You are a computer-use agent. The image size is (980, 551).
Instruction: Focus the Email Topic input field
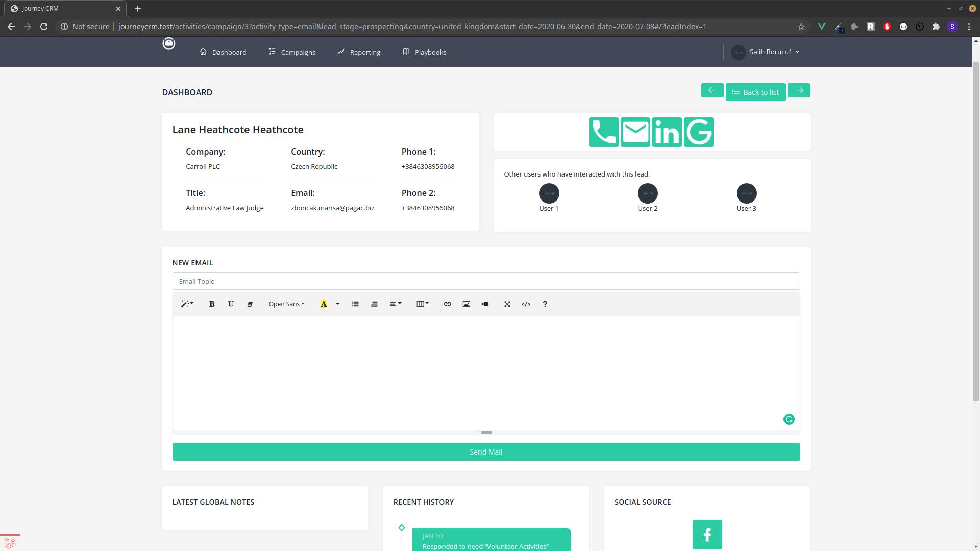point(486,281)
